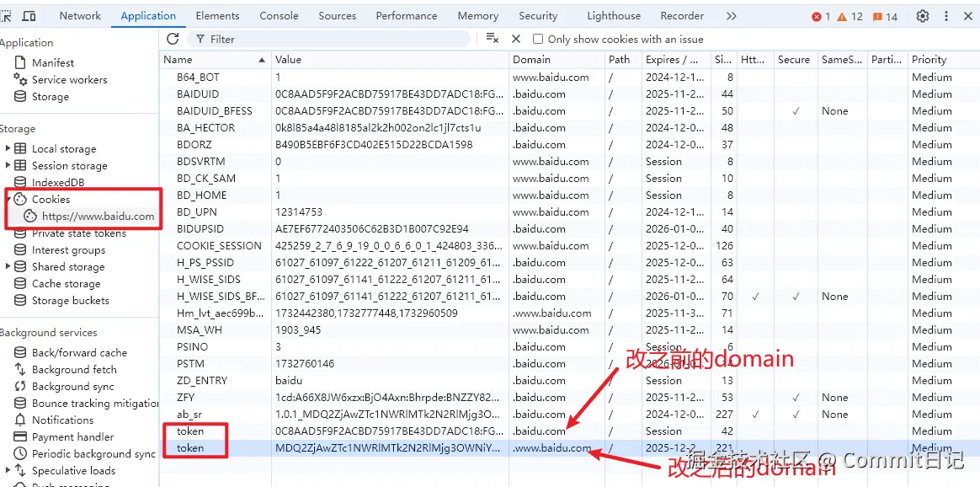Expand Session storage tree node
Viewport: 980px width, 487px height.
click(x=8, y=166)
